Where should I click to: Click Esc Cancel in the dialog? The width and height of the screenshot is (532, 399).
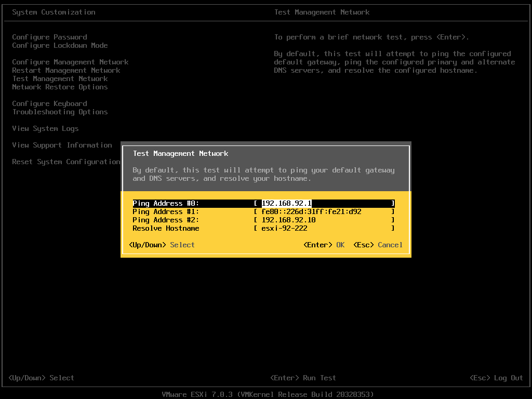pos(378,245)
